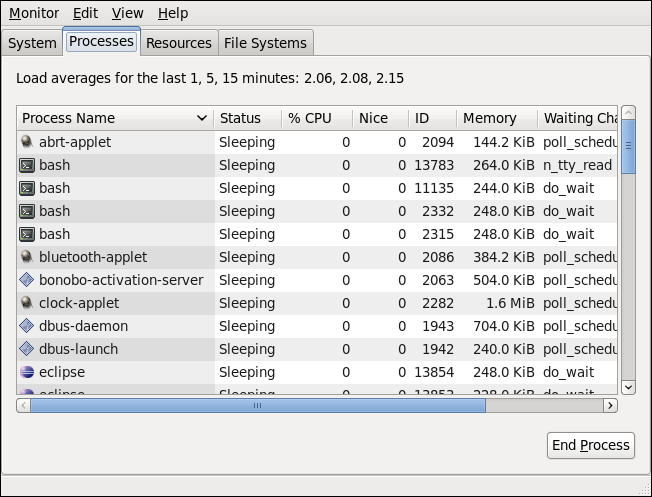Image resolution: width=652 pixels, height=497 pixels.
Task: Click the terminal icon for bash ID 13783
Action: [x=27, y=165]
